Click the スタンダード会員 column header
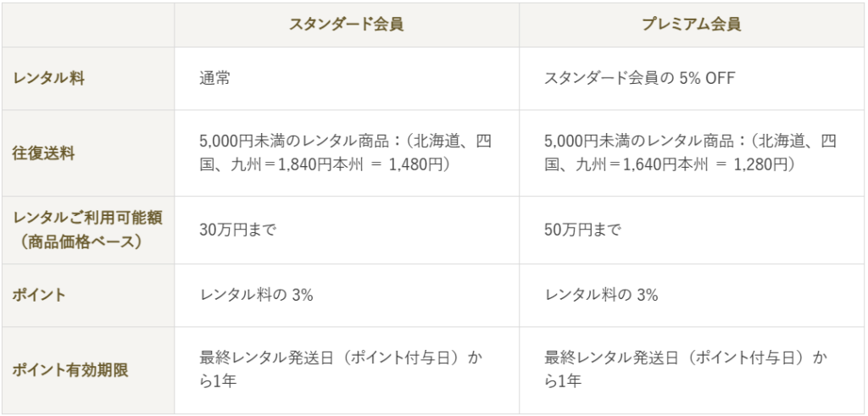Screen dimensions: 868x416 (x=346, y=25)
